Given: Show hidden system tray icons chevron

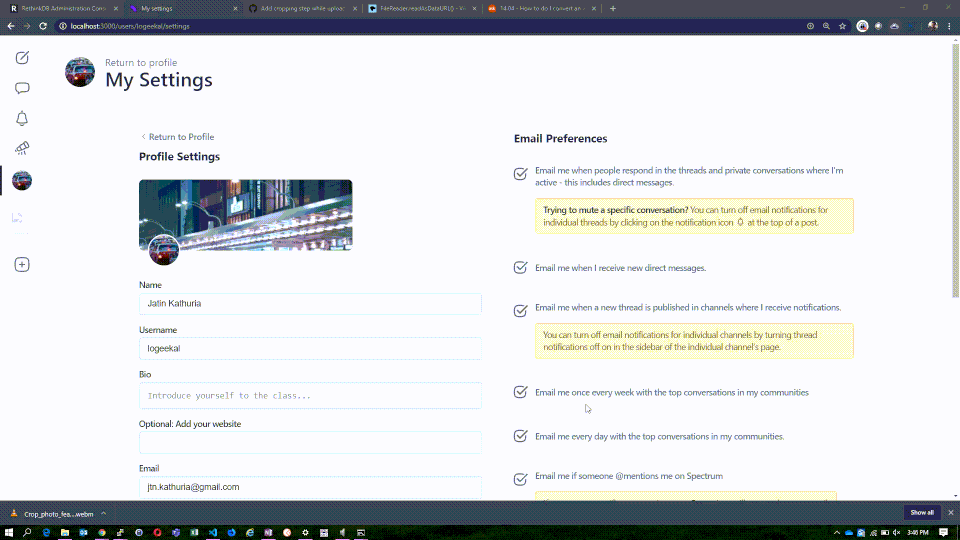Looking at the screenshot, I should pyautogui.click(x=836, y=533).
